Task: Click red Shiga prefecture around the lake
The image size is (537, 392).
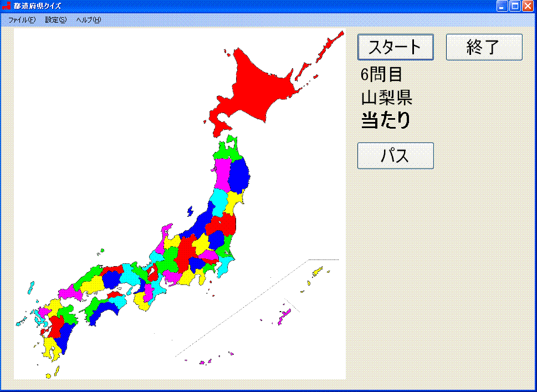Action: 154,276
